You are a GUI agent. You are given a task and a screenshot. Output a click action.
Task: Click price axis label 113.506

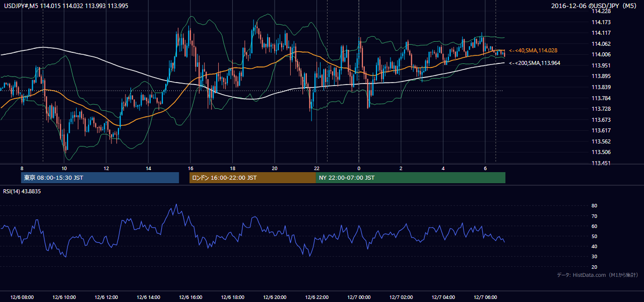coord(601,152)
